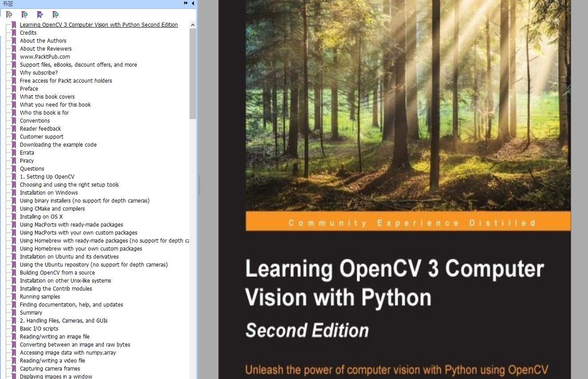Select Reading/writing an image file
The width and height of the screenshot is (588, 379).
pyautogui.click(x=55, y=337)
